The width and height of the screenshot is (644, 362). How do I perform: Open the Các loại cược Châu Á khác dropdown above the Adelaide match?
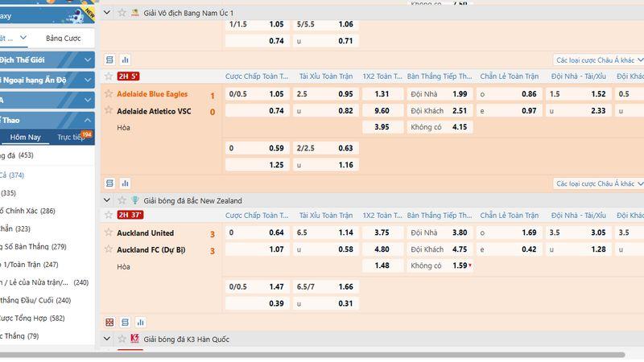(598, 60)
